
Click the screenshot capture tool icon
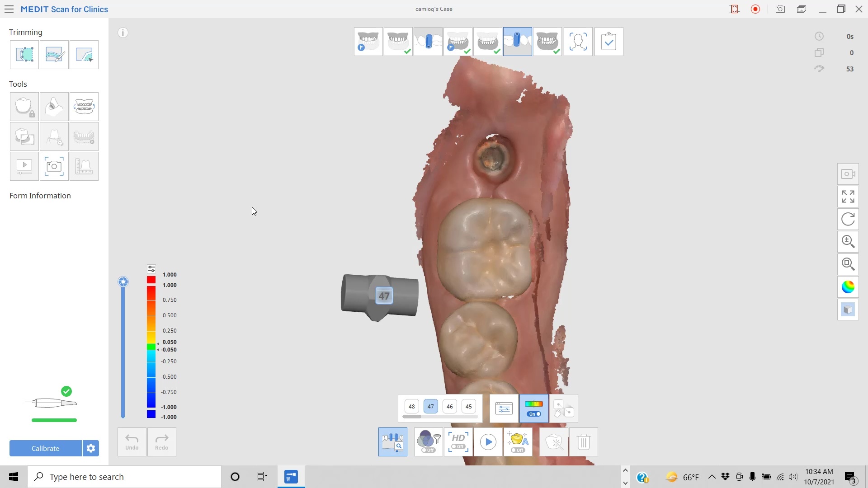pos(54,166)
